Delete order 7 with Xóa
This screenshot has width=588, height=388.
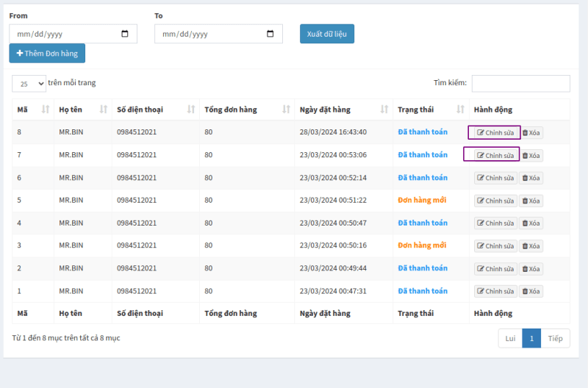pyautogui.click(x=531, y=156)
